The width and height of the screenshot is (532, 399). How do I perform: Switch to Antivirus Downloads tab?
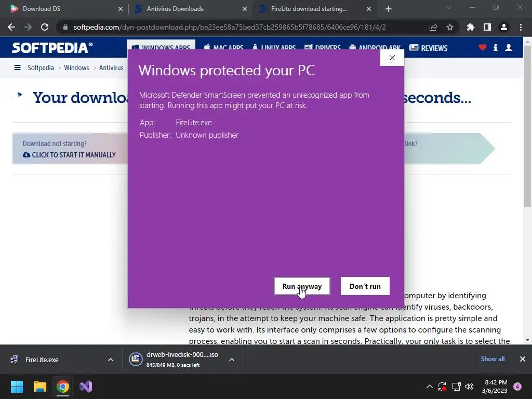click(x=190, y=9)
